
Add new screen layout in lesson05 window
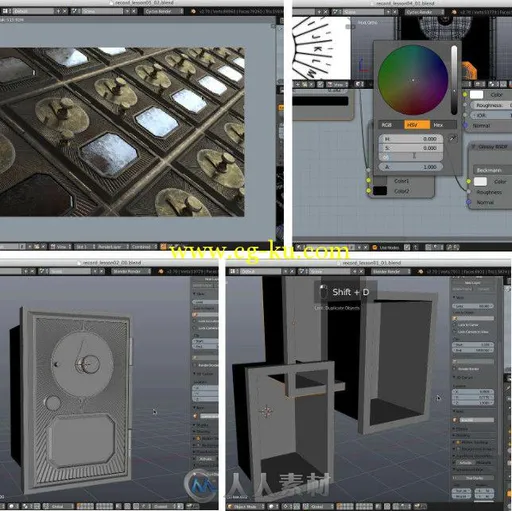(58, 11)
